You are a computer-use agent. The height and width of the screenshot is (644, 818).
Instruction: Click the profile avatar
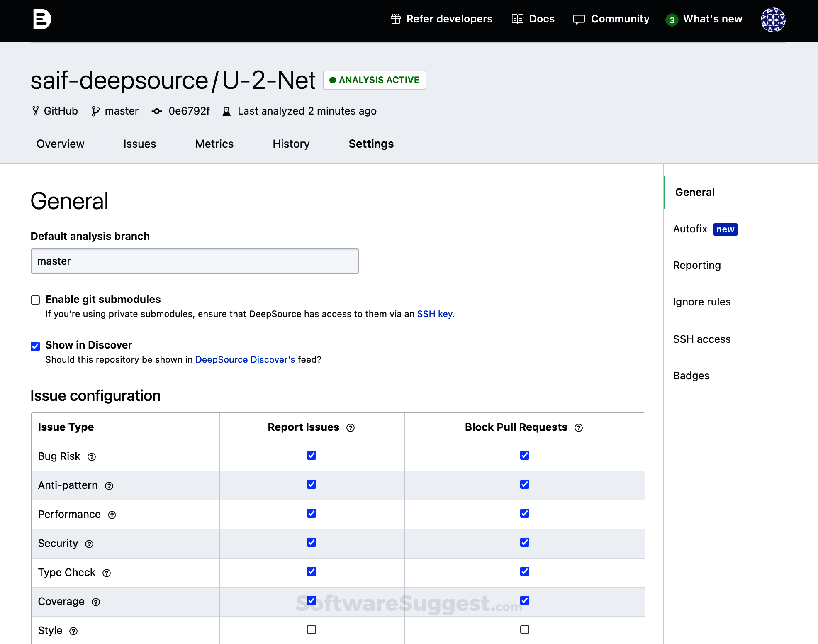click(773, 20)
